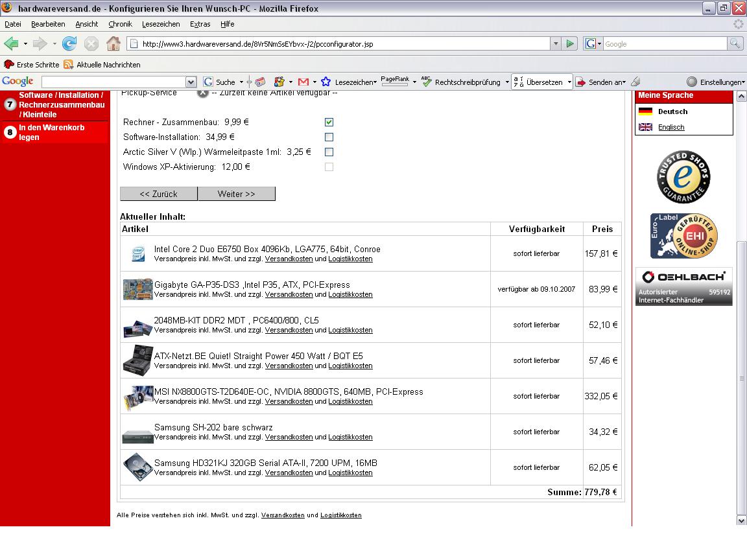Click the Gmail envelope icon
This screenshot has height=560, width=747.
point(303,82)
